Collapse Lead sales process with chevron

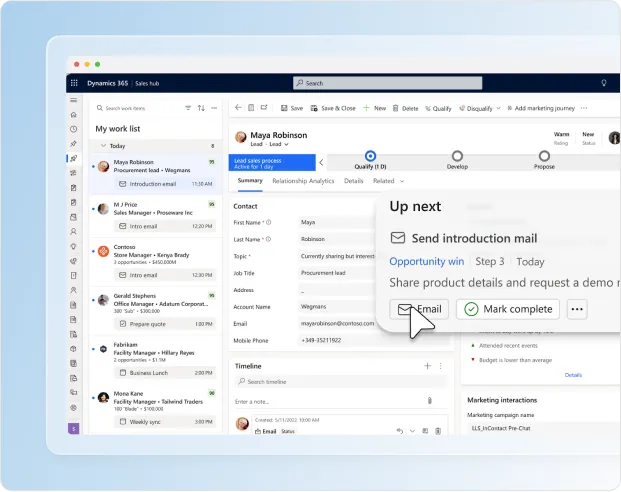pos(321,162)
